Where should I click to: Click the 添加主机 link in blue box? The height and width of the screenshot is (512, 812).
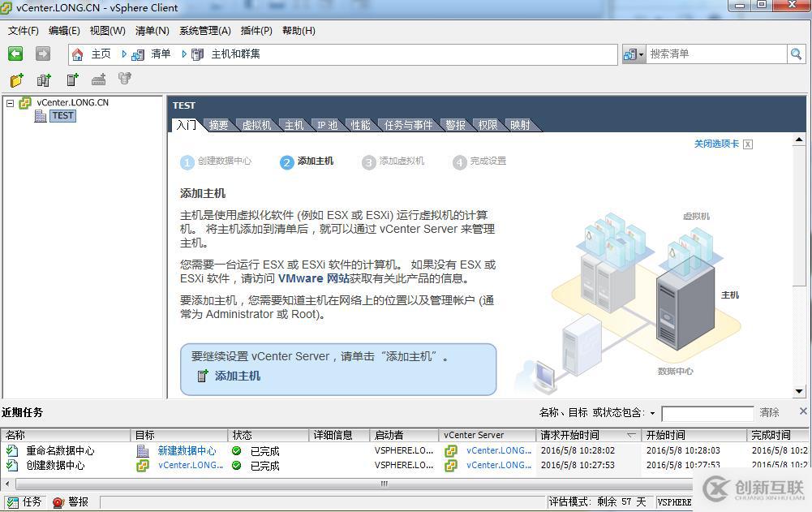[x=237, y=376]
